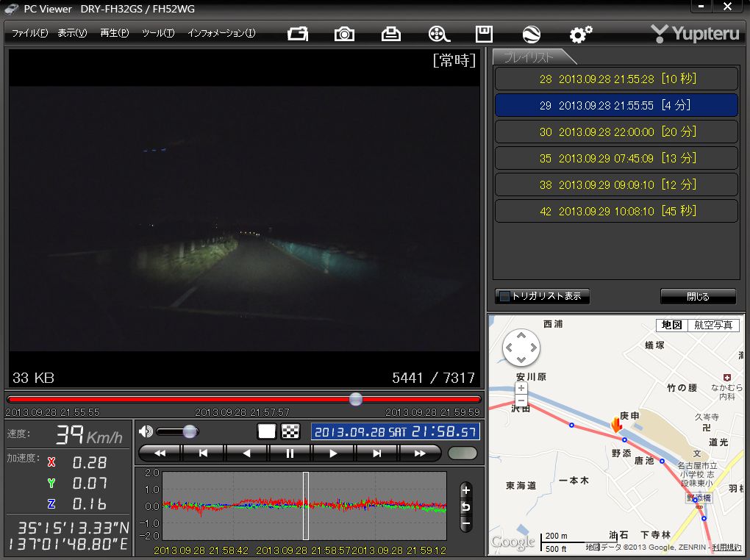
Task: Click the date time display 21:58.57
Action: pyautogui.click(x=395, y=431)
